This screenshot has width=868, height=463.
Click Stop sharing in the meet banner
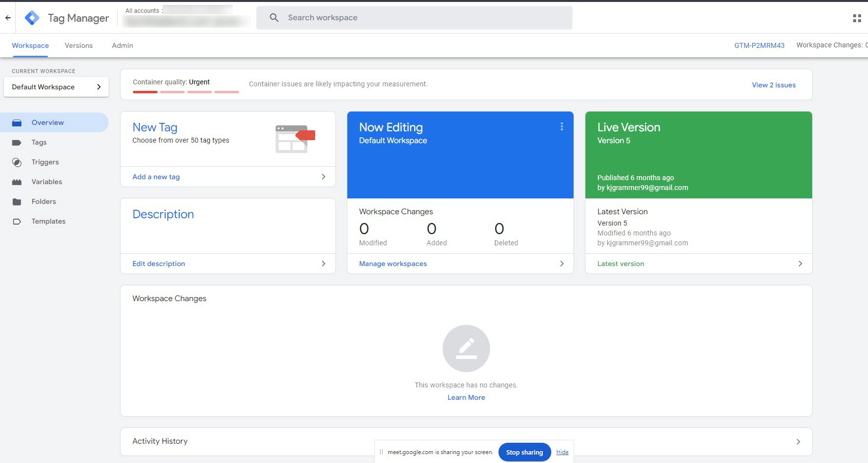coord(524,452)
